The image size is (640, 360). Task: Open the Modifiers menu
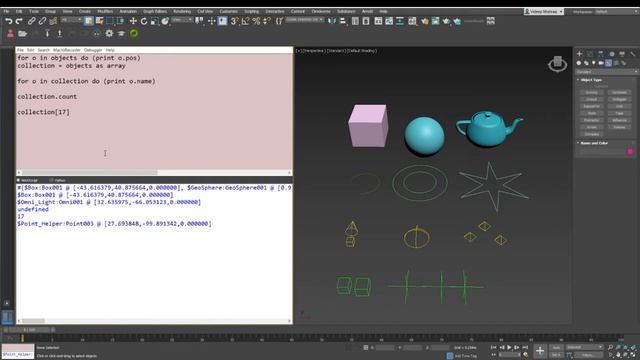point(105,11)
